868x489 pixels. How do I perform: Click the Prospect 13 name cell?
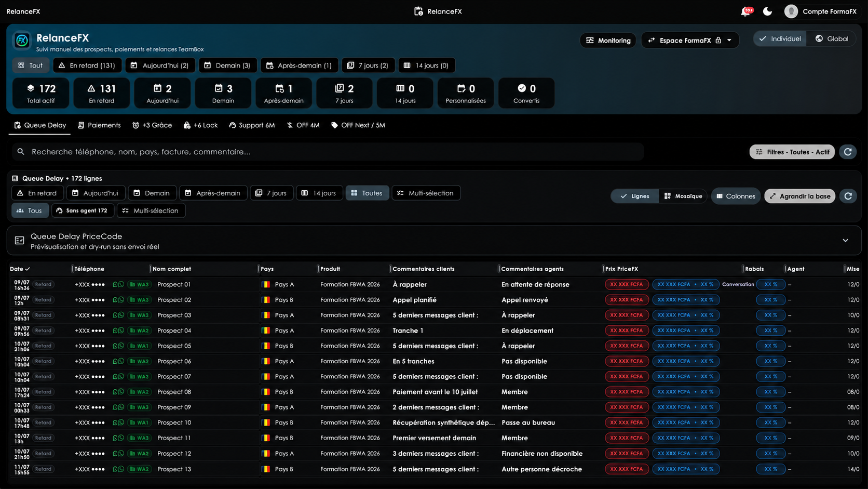pos(174,469)
